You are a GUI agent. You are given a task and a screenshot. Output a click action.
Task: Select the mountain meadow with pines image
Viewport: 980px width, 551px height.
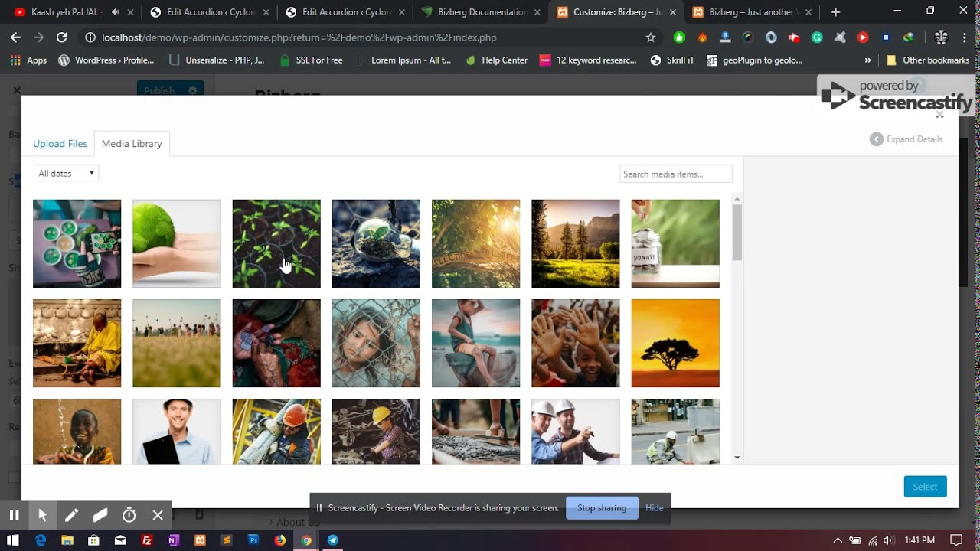tap(576, 243)
